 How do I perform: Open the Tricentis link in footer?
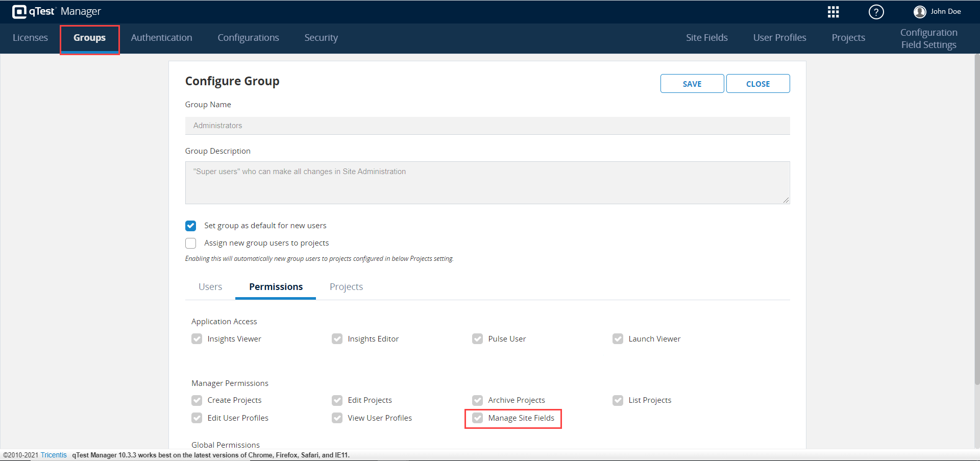(x=54, y=455)
